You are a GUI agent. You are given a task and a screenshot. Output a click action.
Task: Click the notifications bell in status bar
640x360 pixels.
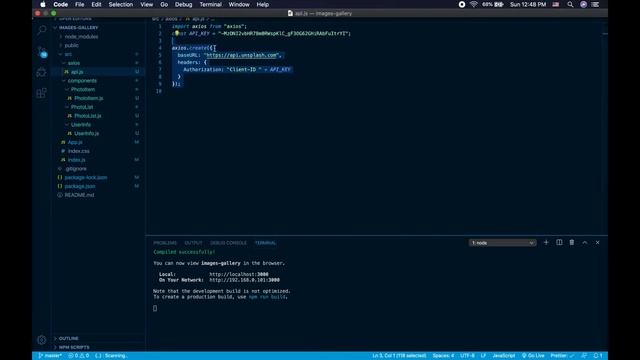pos(598,356)
